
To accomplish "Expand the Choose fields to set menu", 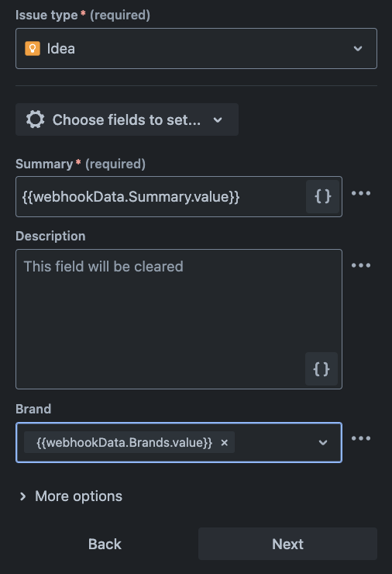I will (x=127, y=119).
